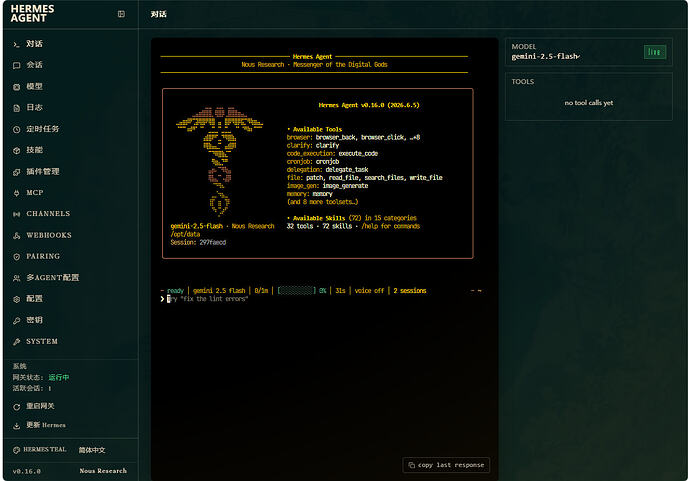Viewport: 690px width, 481px height.
Task: Open the gemini-2.5-flash model dropdown
Action: 546,56
